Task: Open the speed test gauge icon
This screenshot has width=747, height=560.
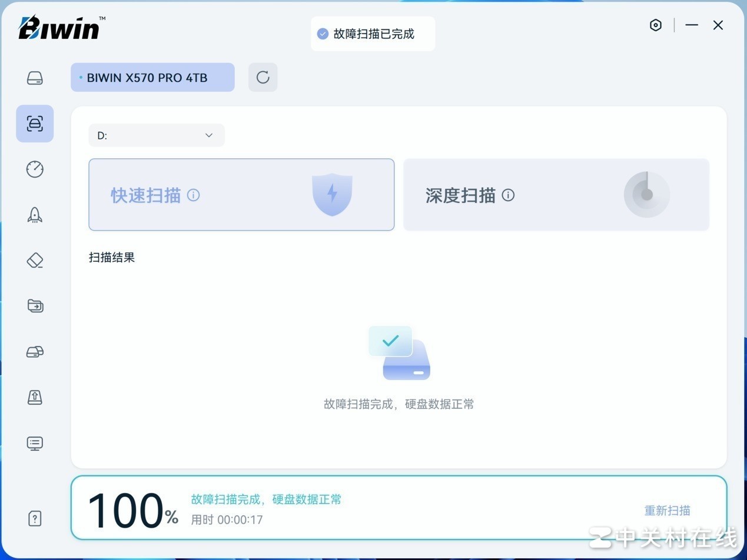Action: [35, 169]
